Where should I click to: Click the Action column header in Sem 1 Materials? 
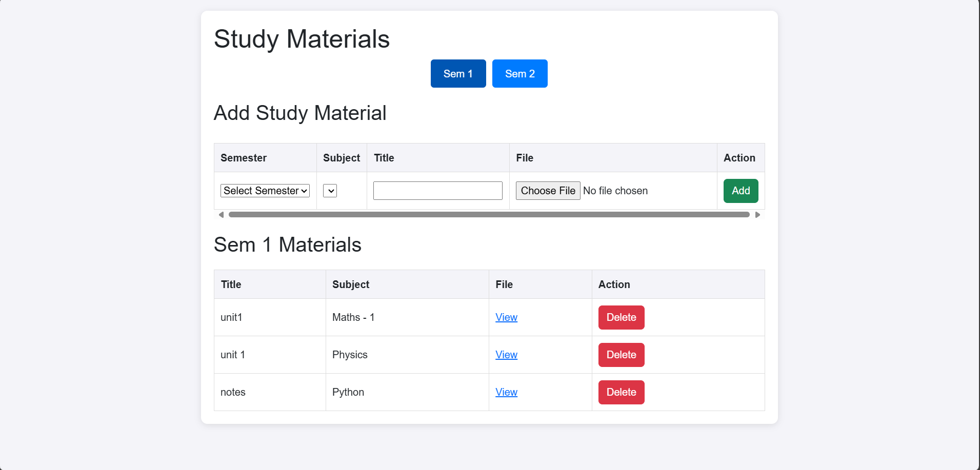tap(614, 284)
